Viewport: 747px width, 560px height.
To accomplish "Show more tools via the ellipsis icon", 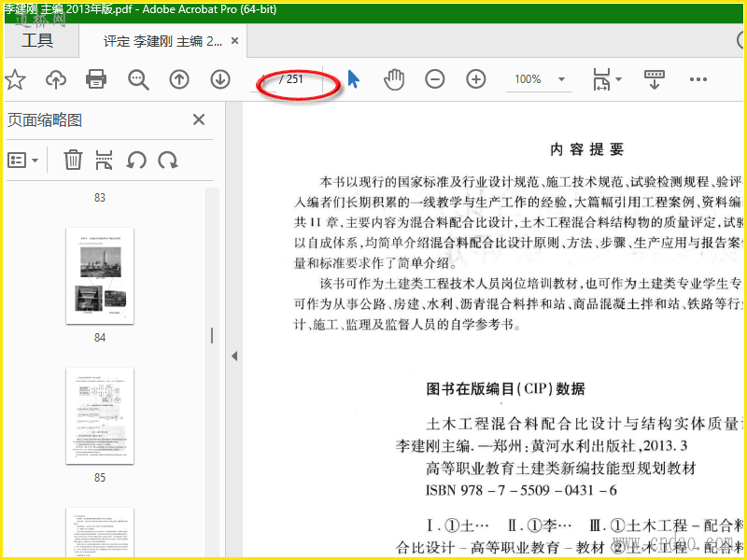I will [x=698, y=79].
